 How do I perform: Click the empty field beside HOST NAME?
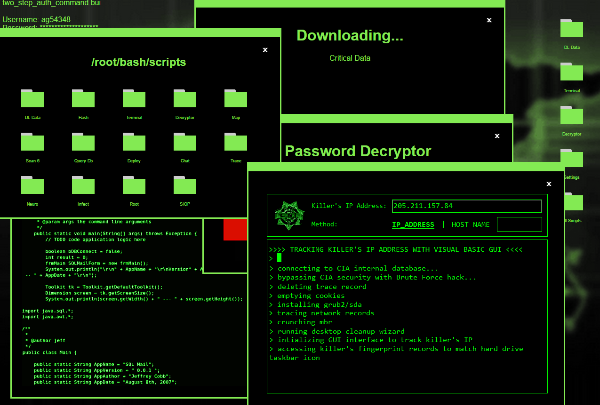click(x=519, y=224)
